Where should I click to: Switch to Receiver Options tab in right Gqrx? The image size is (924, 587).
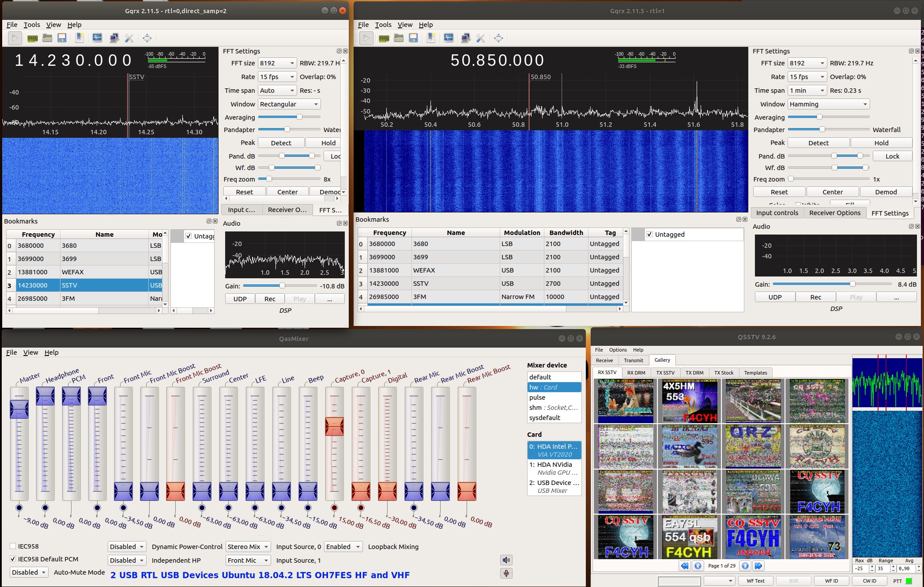point(834,213)
